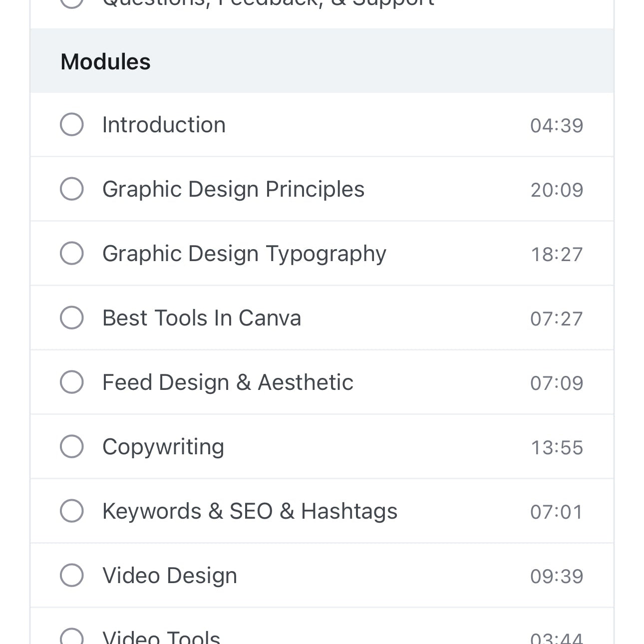Open the Feed Design & Aesthetic lesson
The width and height of the screenshot is (644, 644).
pos(228,382)
